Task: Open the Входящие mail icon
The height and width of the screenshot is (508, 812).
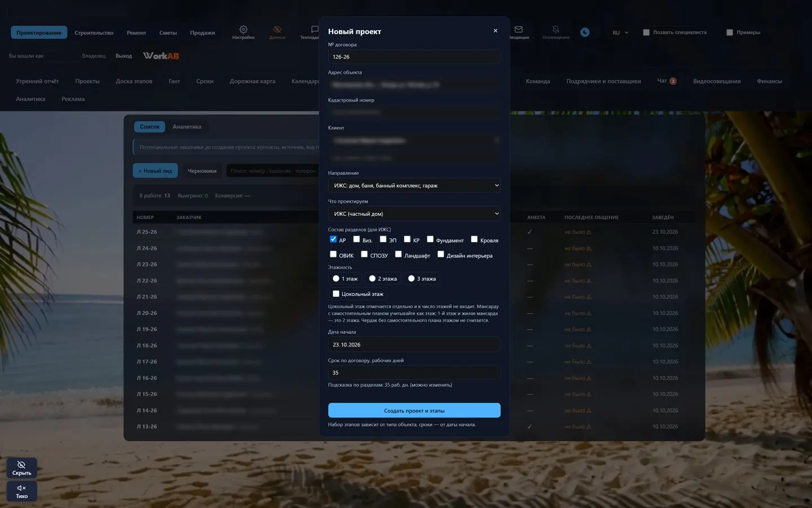Action: [519, 29]
